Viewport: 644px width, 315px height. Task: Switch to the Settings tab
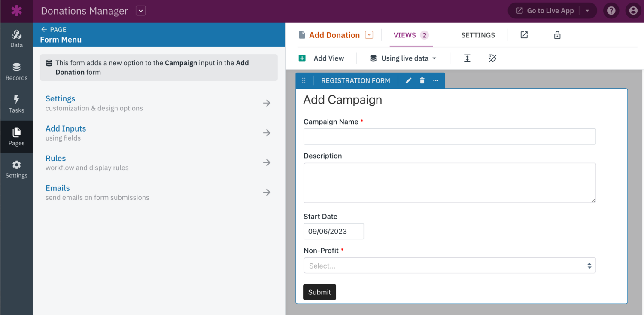478,35
